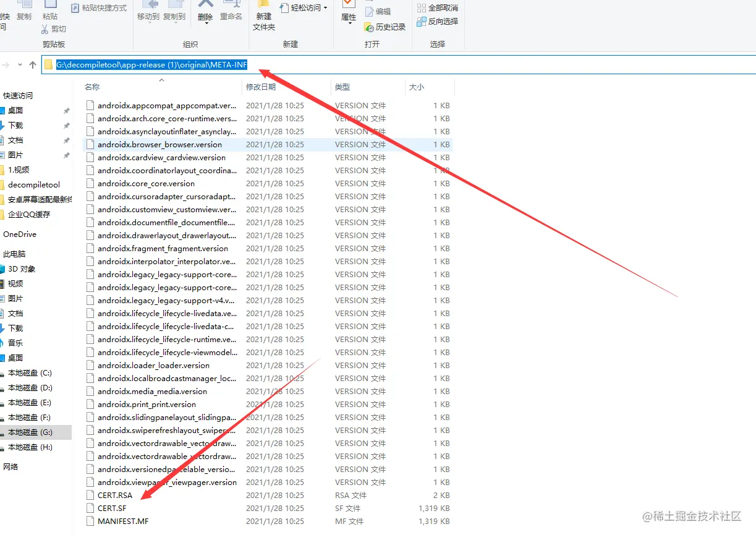This screenshot has height=537, width=756.
Task: Click the file icon of CERT.RSA
Action: (x=91, y=495)
